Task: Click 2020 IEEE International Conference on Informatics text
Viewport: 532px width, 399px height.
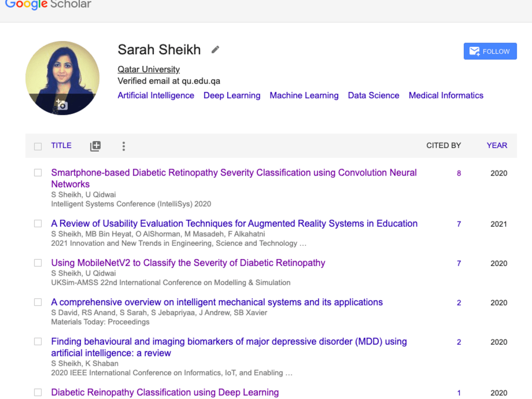Action: click(172, 373)
